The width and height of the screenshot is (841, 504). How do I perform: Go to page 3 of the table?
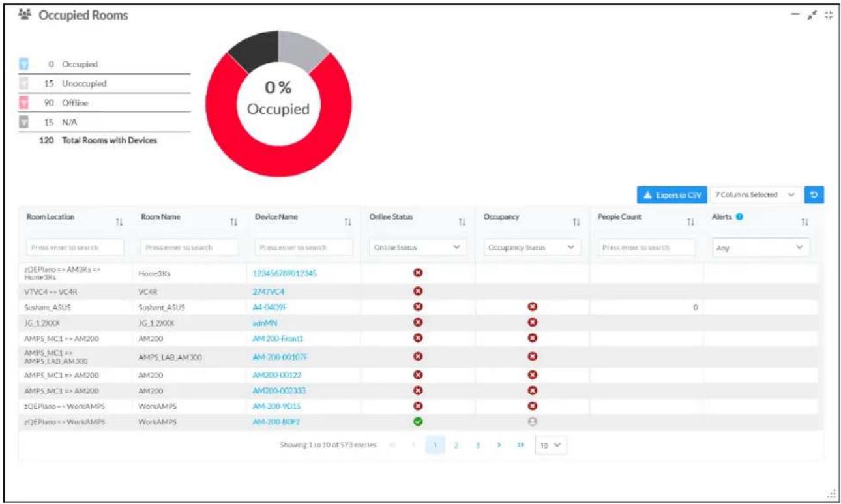coord(478,445)
